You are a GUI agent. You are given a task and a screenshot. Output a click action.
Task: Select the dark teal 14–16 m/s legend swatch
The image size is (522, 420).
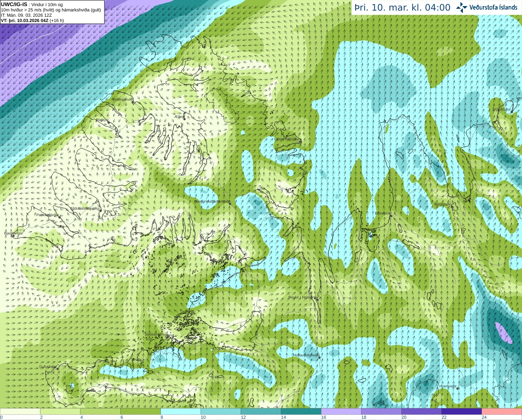pos(301,411)
